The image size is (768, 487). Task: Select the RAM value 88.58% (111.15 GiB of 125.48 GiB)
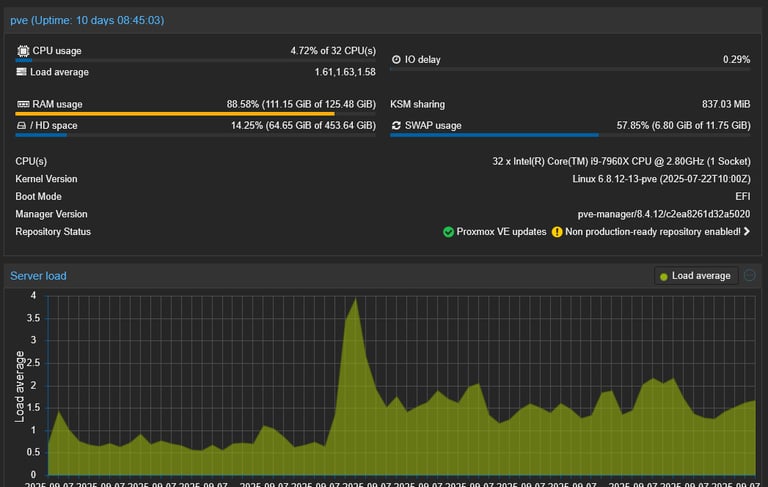[301, 104]
